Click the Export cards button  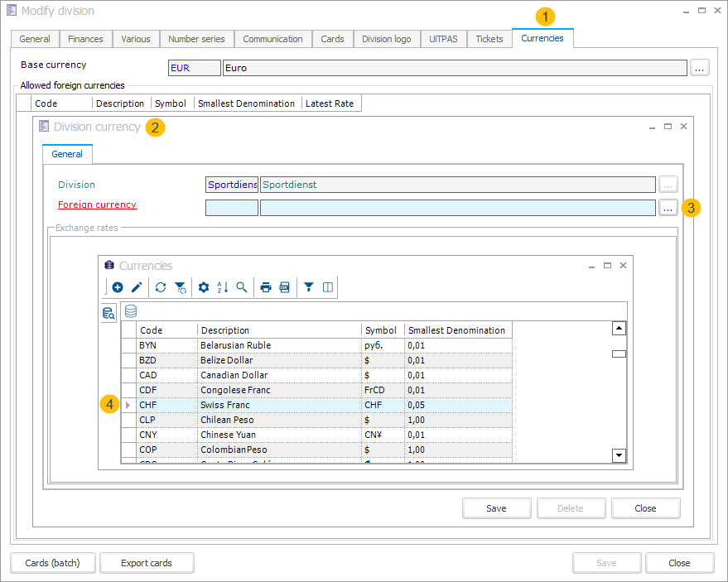(x=147, y=563)
